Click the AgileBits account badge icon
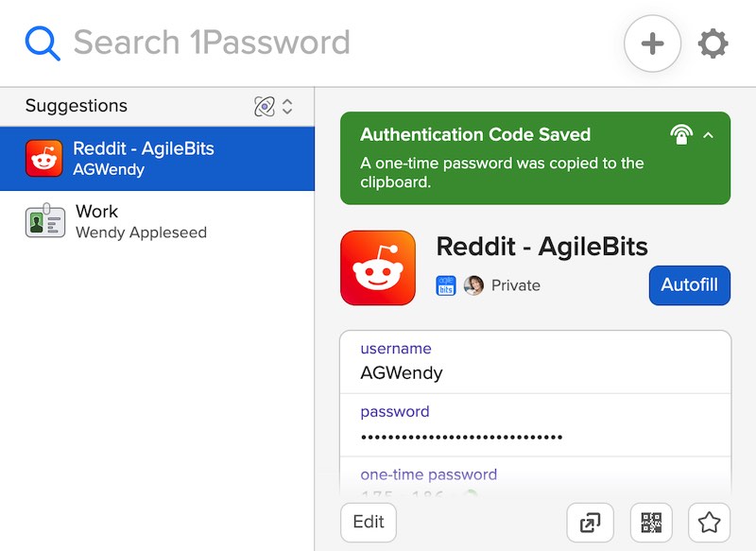The height and width of the screenshot is (551, 756). [x=445, y=285]
